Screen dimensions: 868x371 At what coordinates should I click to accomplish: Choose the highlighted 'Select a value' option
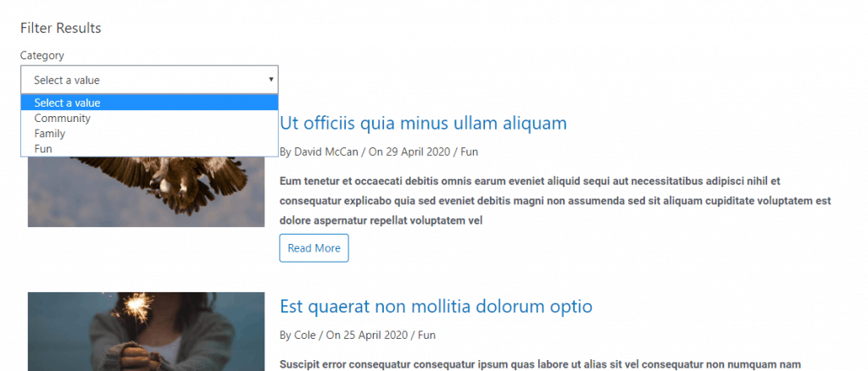68,102
